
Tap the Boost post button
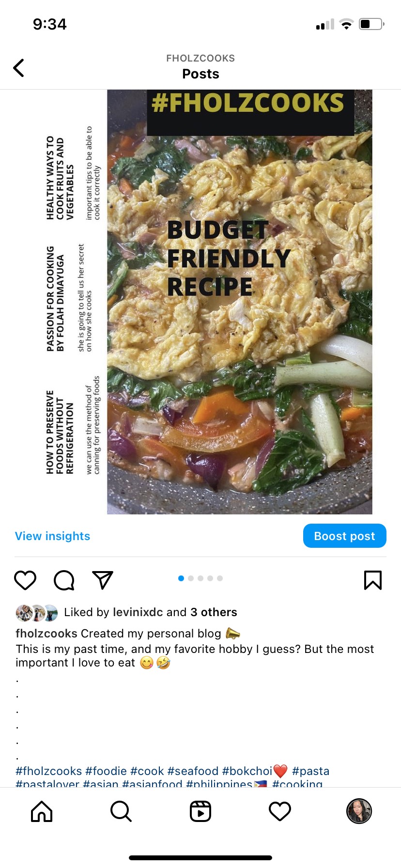345,536
